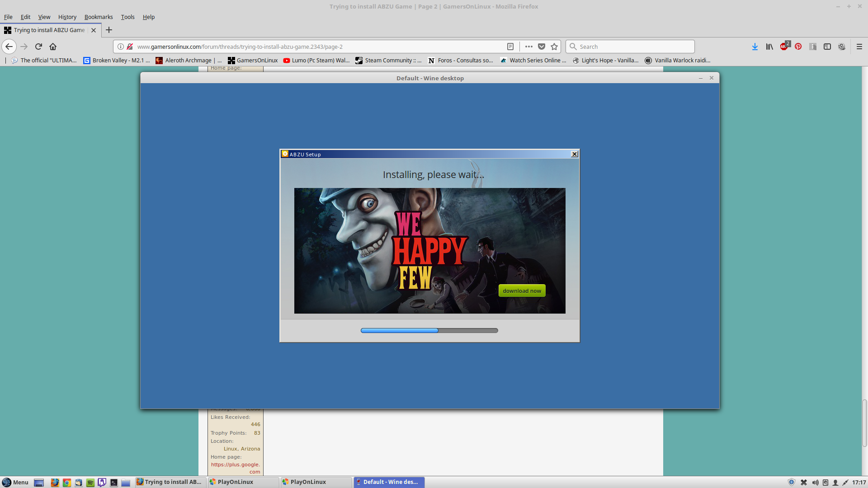Show the Firefox sidebars
This screenshot has width=868, height=488.
827,47
